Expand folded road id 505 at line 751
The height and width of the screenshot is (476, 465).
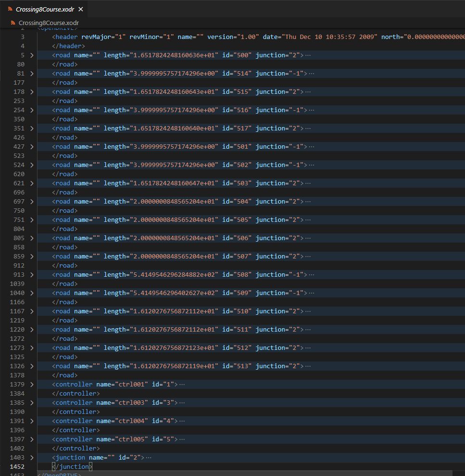pyautogui.click(x=32, y=220)
